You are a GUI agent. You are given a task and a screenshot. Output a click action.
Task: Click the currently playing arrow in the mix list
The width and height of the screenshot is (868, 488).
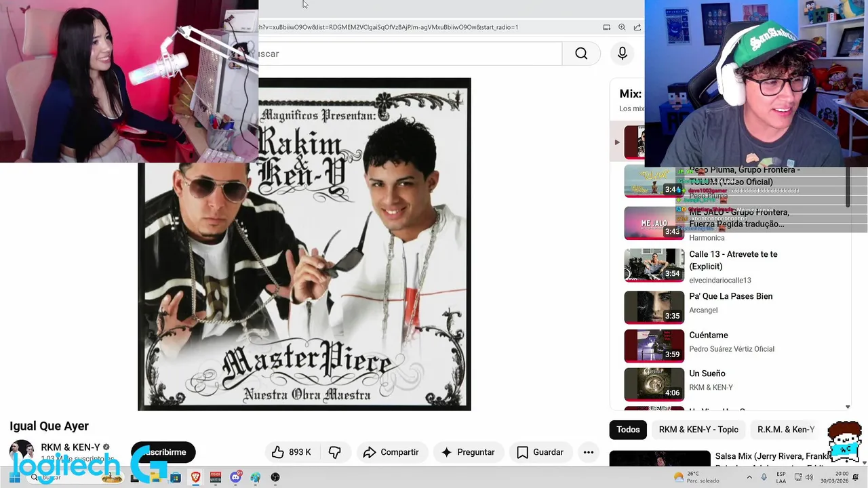tap(617, 142)
